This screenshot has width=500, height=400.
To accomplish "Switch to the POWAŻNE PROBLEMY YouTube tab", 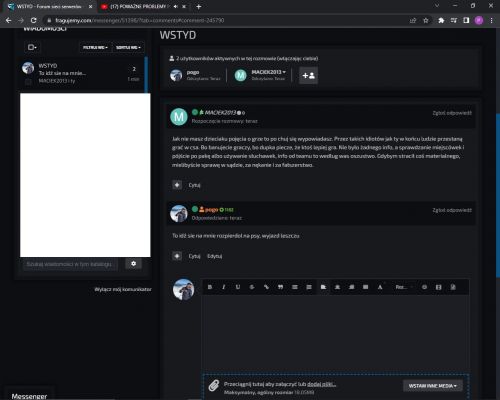I will click(139, 6).
